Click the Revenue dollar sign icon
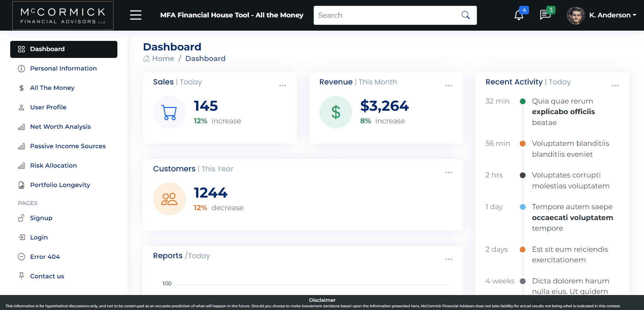The width and height of the screenshot is (644, 310). coord(336,112)
